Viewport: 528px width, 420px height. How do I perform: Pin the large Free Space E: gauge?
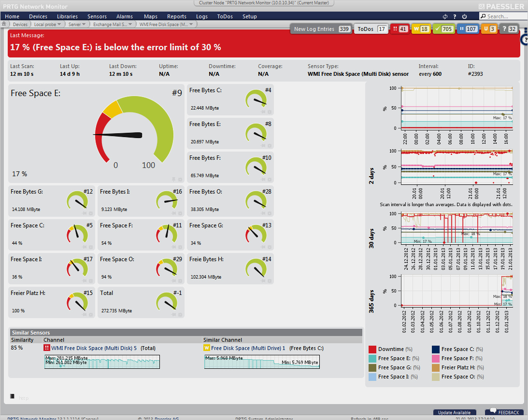pos(174,180)
